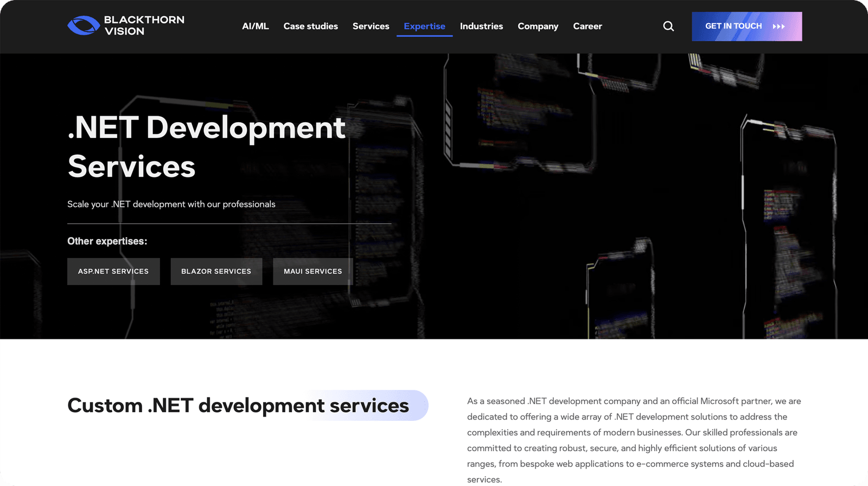This screenshot has width=868, height=486.
Task: Navigate to the Career page
Action: (587, 26)
